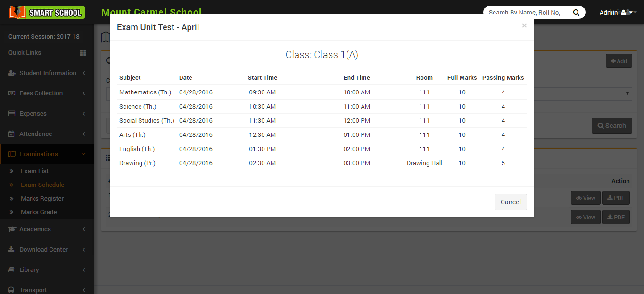The height and width of the screenshot is (294, 644).
Task: Click the Admin user icon
Action: [624, 13]
